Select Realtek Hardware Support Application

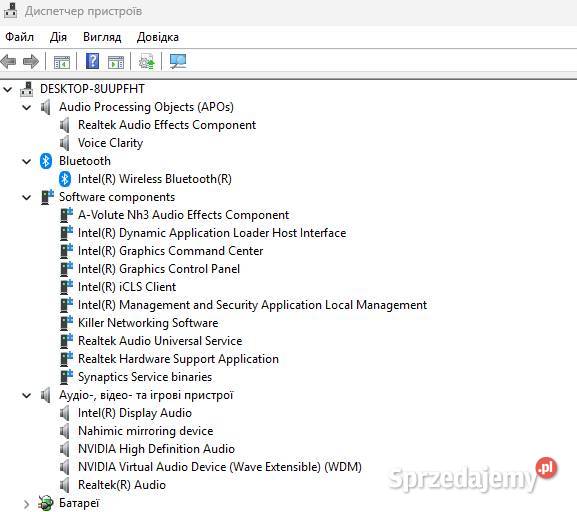pyautogui.click(x=178, y=359)
